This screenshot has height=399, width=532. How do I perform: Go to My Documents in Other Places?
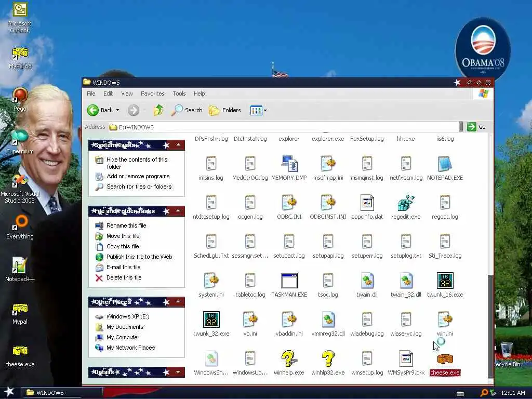(x=125, y=327)
